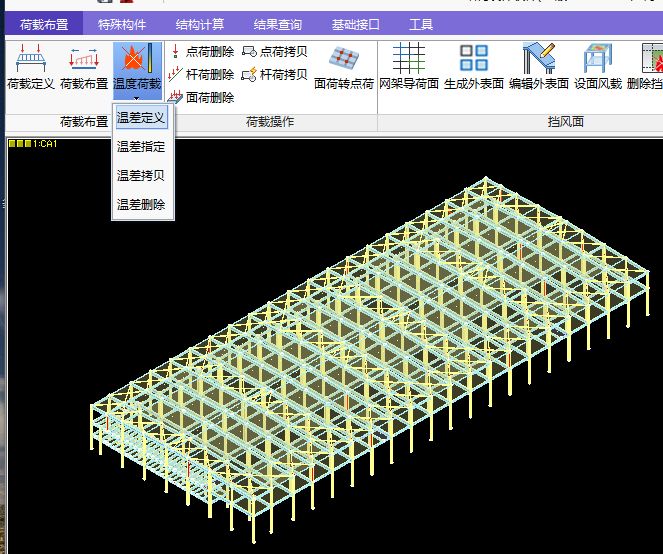This screenshot has height=554, width=663.
Task: Select 温差指定 menu entry
Action: tap(141, 147)
